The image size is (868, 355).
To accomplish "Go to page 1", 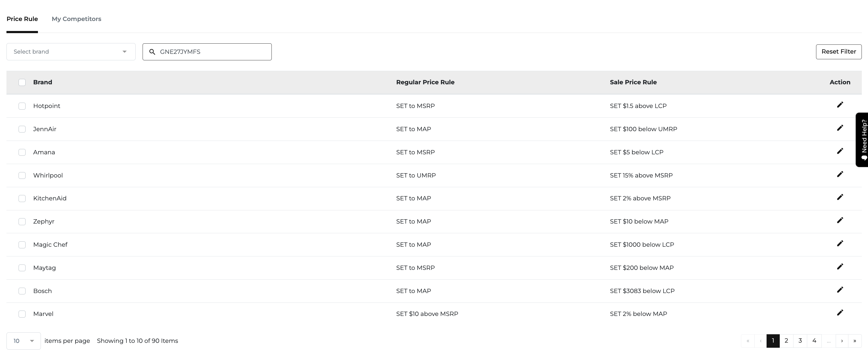I will 773,341.
